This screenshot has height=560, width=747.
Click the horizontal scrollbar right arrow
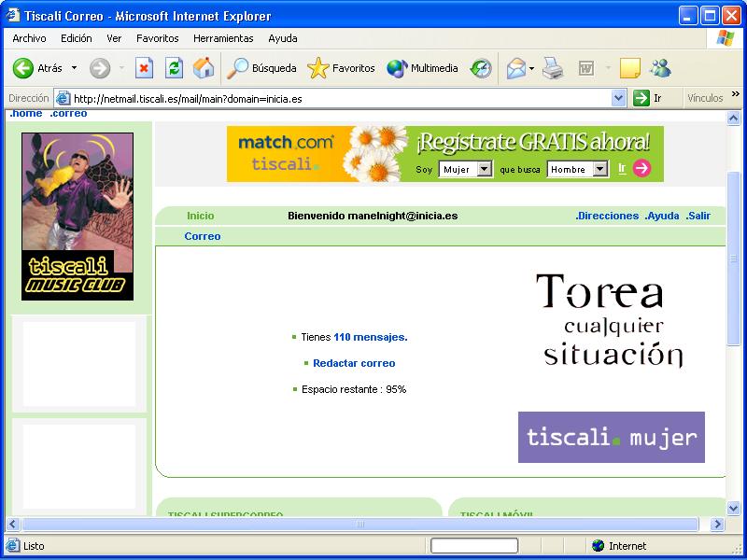(x=717, y=525)
